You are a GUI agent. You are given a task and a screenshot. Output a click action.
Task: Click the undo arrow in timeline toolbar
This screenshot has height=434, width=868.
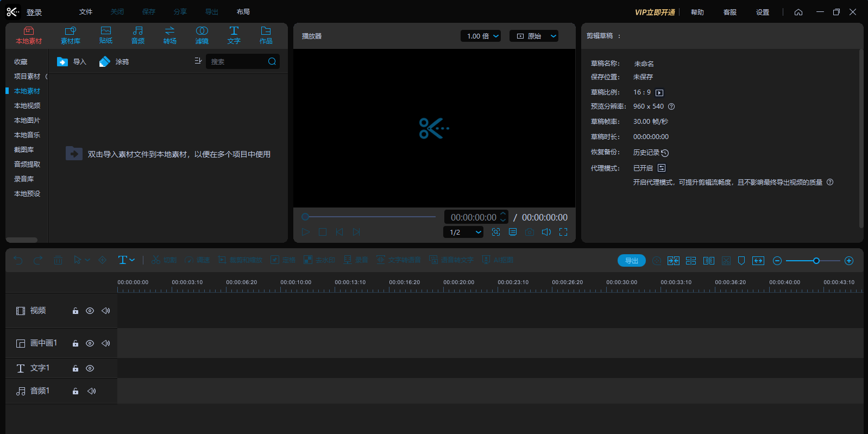click(x=18, y=261)
